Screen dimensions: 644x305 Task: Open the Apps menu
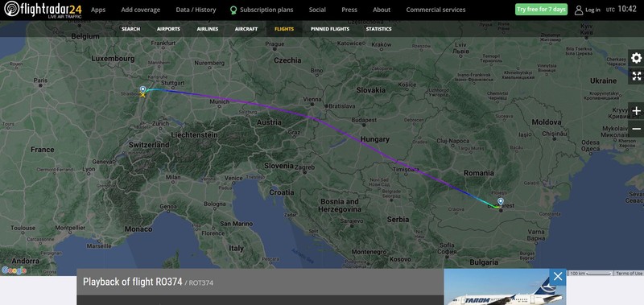click(98, 10)
